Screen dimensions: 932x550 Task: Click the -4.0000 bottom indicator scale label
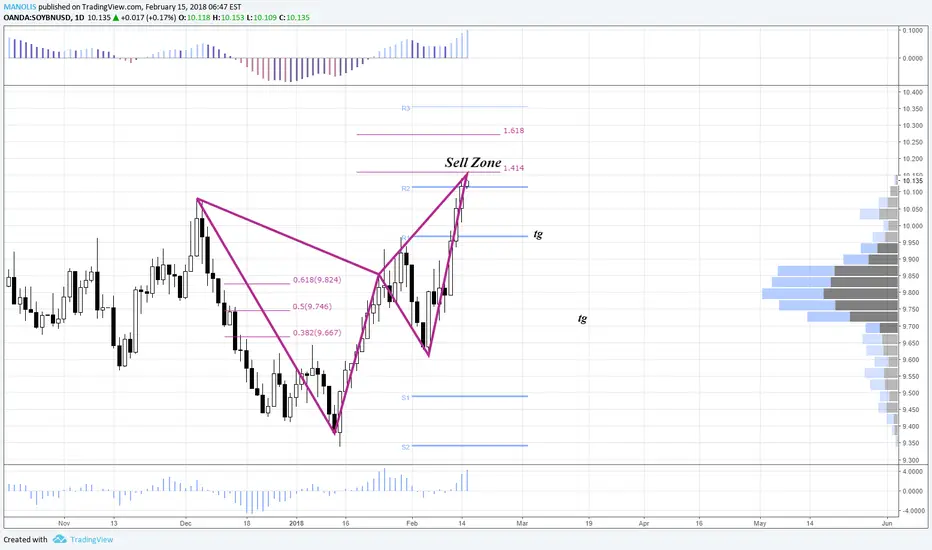coord(912,511)
